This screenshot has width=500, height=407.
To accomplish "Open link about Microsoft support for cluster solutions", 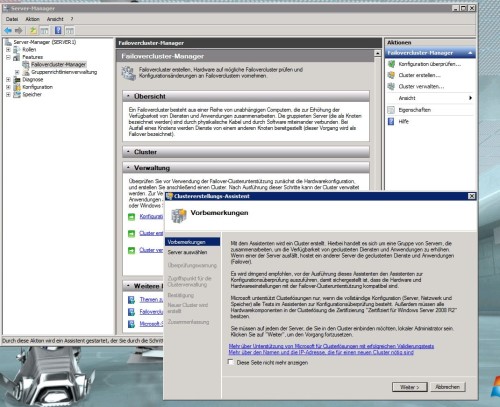I will (331, 346).
